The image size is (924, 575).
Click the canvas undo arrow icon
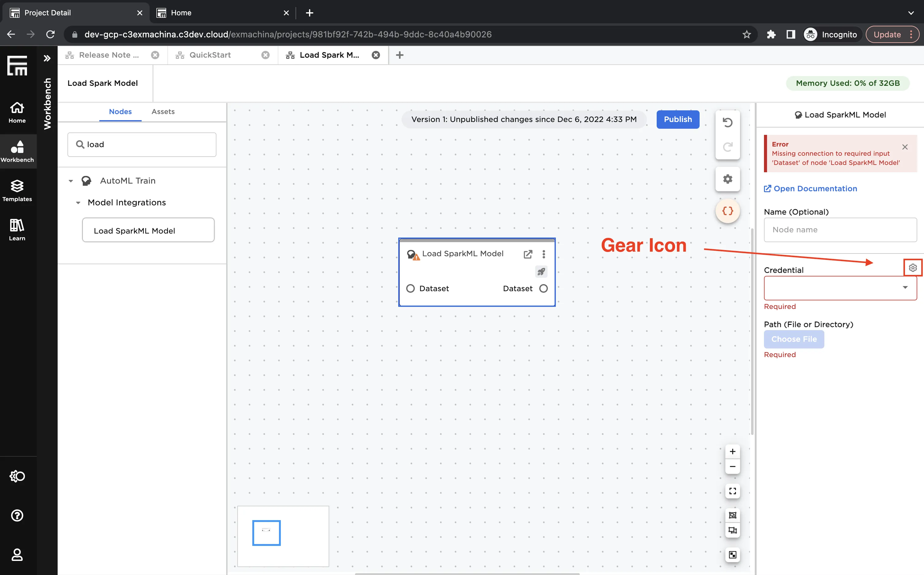pos(727,123)
